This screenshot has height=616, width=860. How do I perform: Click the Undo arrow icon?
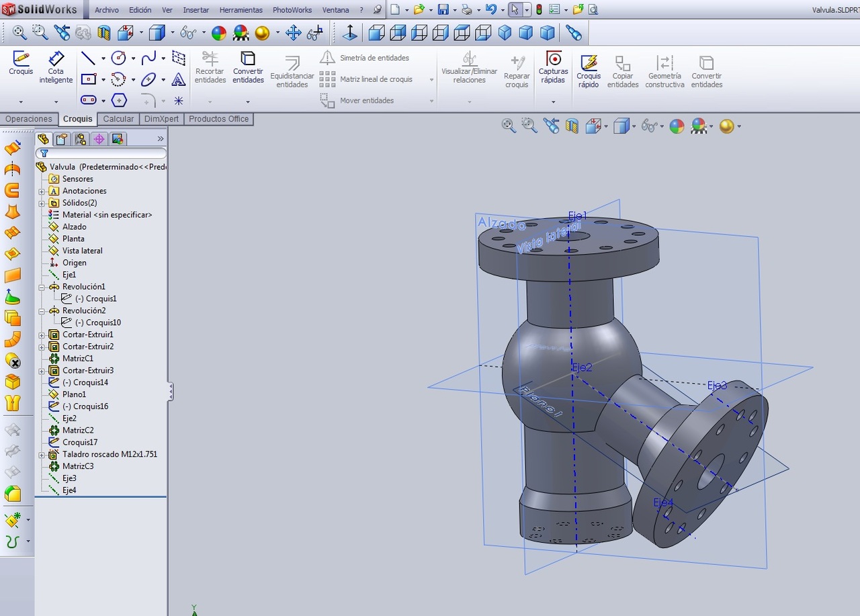pyautogui.click(x=490, y=9)
